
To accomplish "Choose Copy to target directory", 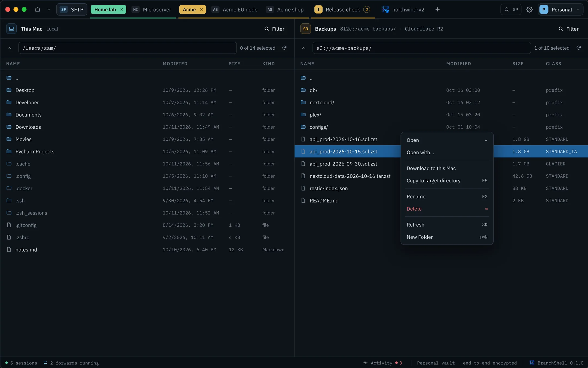I will [x=447, y=181].
